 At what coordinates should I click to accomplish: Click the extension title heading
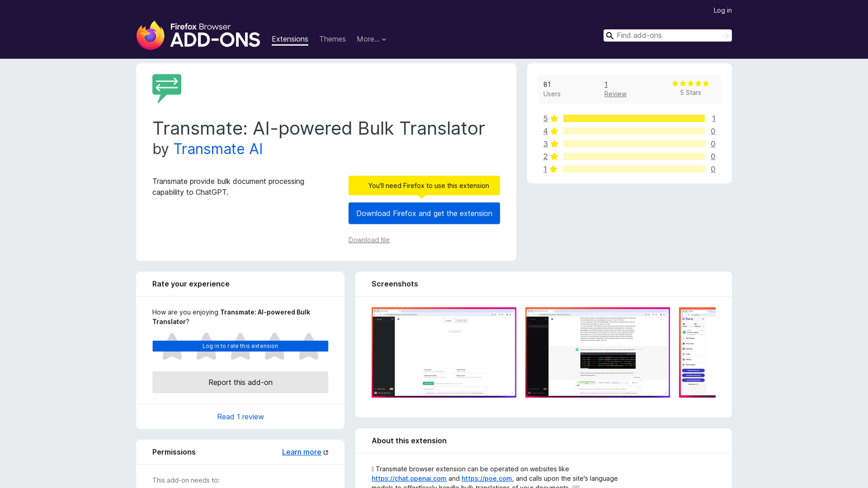318,129
